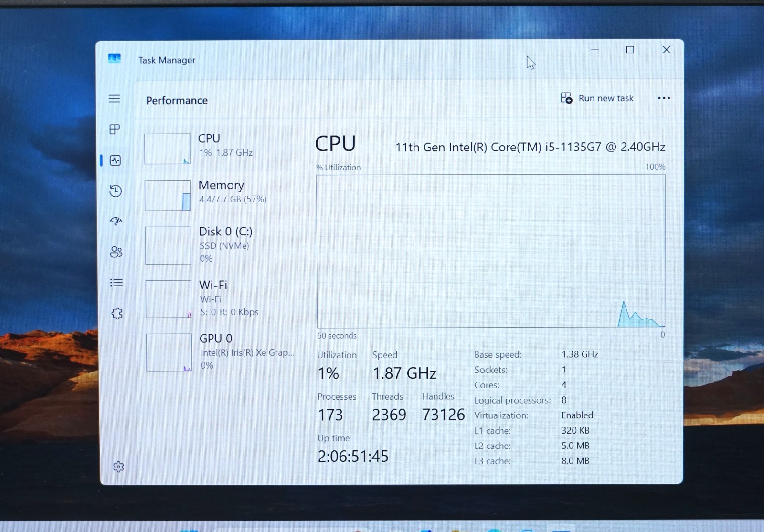Click the % Utilization graph label

[x=338, y=167]
